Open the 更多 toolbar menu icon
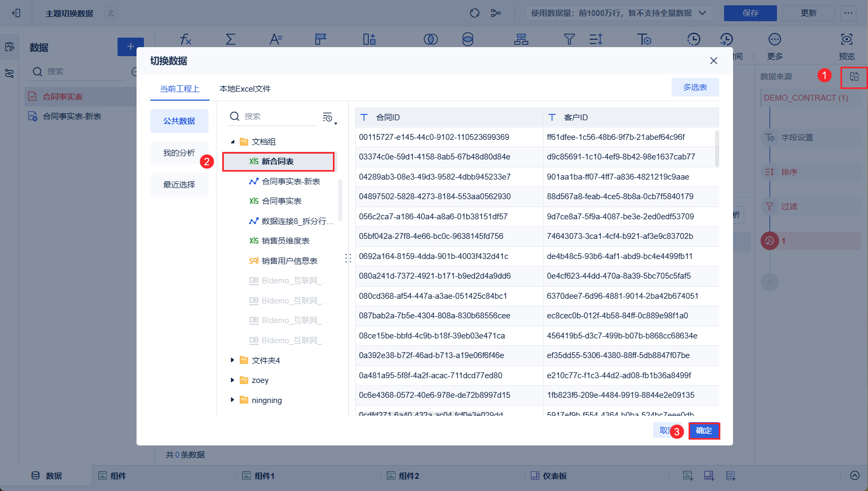 pos(775,39)
